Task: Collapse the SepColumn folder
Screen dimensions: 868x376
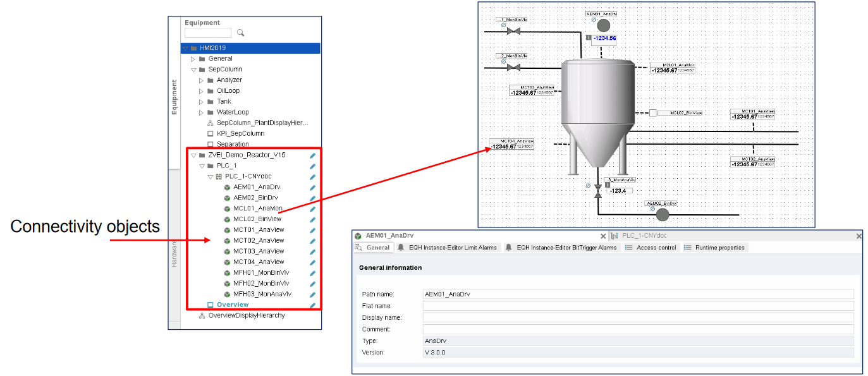Action: (x=193, y=70)
